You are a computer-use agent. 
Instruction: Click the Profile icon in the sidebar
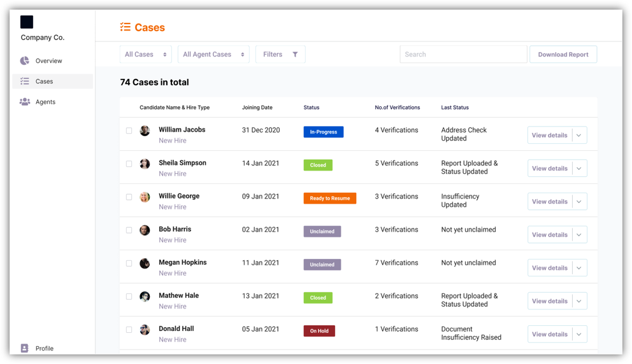pyautogui.click(x=25, y=348)
